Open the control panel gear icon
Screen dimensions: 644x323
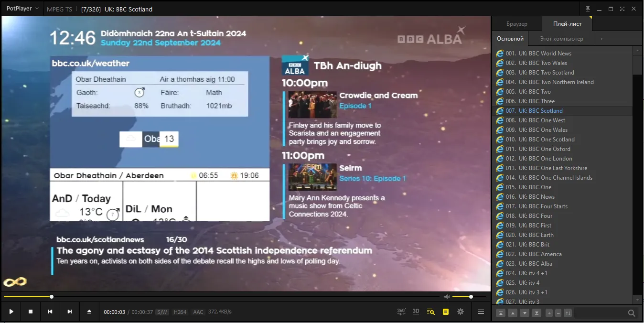pos(461,312)
